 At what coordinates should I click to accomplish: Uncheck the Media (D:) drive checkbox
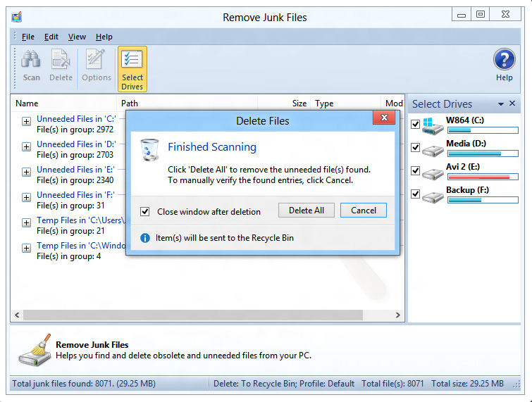(x=415, y=147)
